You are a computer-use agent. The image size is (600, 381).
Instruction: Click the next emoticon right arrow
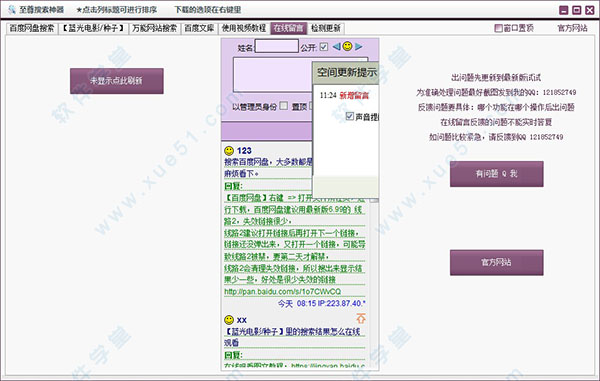[x=359, y=47]
